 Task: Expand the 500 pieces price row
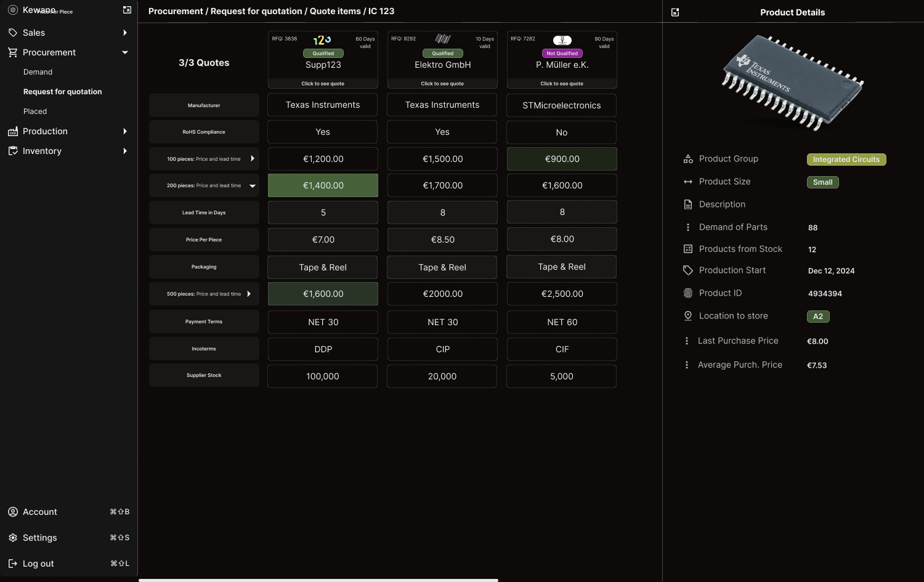[x=249, y=294]
